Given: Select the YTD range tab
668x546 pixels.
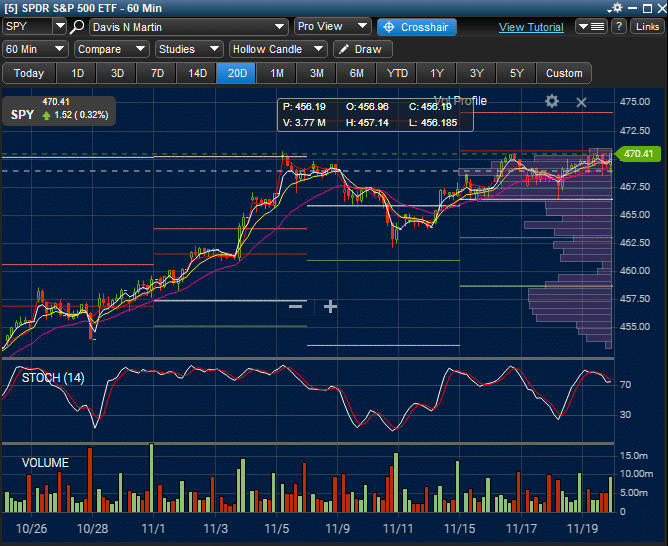Looking at the screenshot, I should pos(397,73).
